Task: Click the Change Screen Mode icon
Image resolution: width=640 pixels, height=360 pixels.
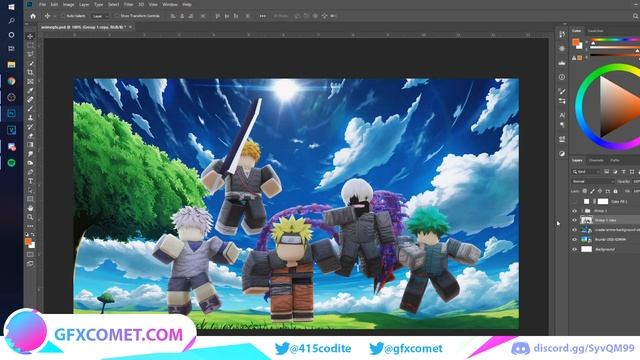Action: (x=30, y=264)
